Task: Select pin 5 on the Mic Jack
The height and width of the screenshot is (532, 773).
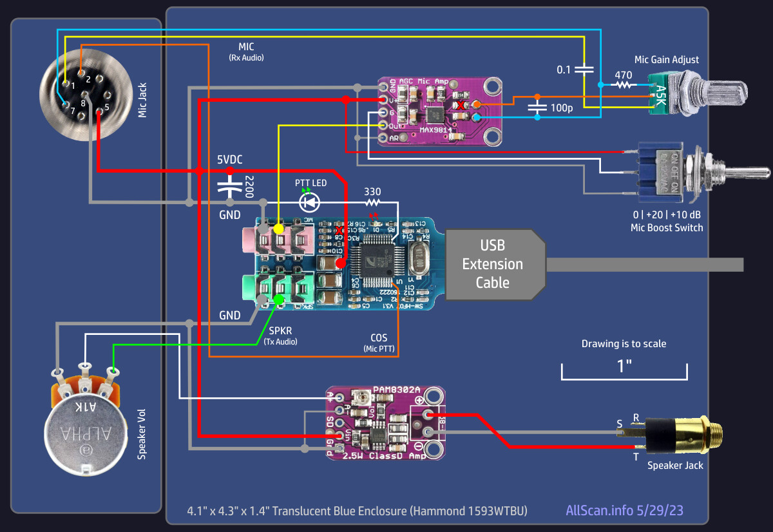Action: 99,113
